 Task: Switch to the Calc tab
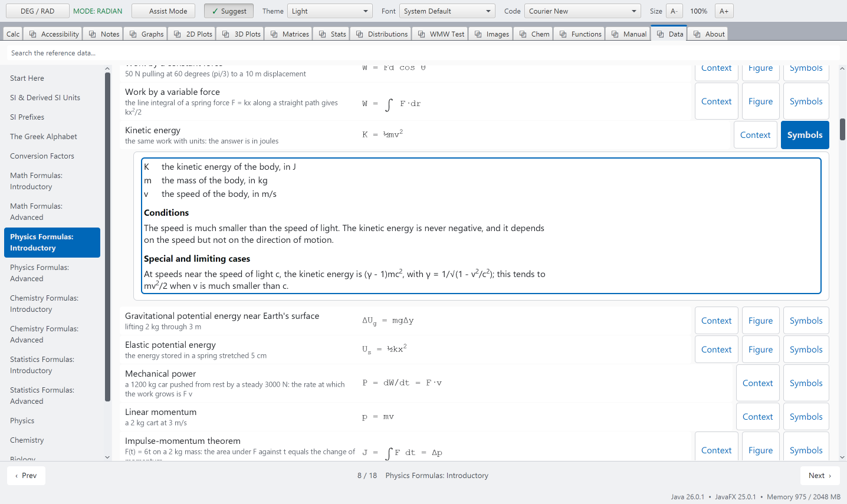13,34
